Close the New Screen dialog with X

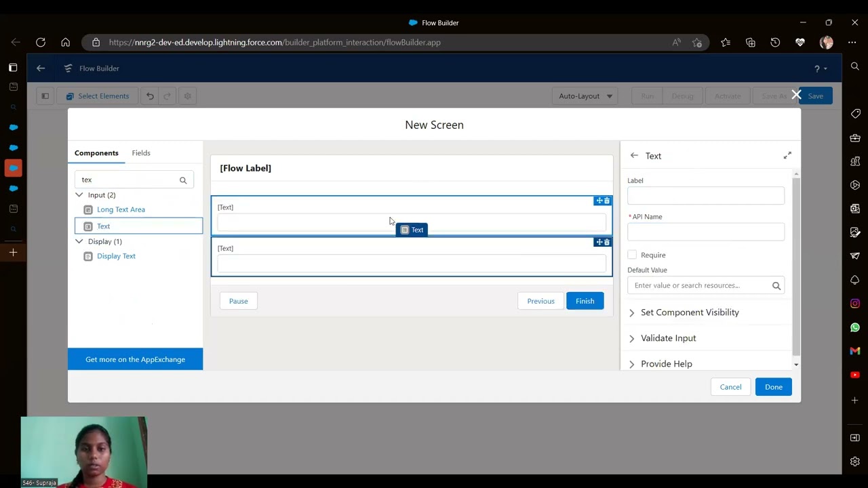click(796, 96)
